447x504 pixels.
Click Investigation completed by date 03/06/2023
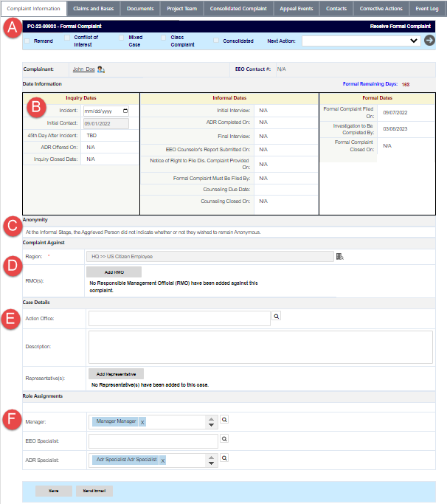point(395,129)
